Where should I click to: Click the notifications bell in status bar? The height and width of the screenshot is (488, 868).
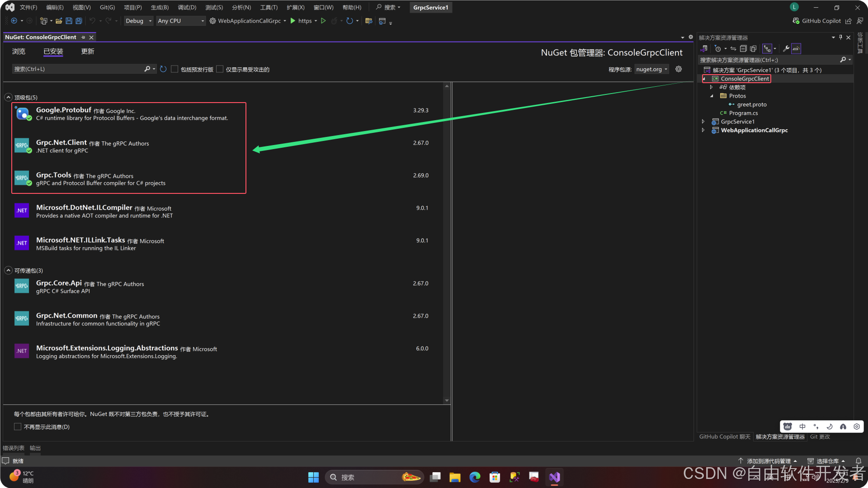tap(858, 461)
